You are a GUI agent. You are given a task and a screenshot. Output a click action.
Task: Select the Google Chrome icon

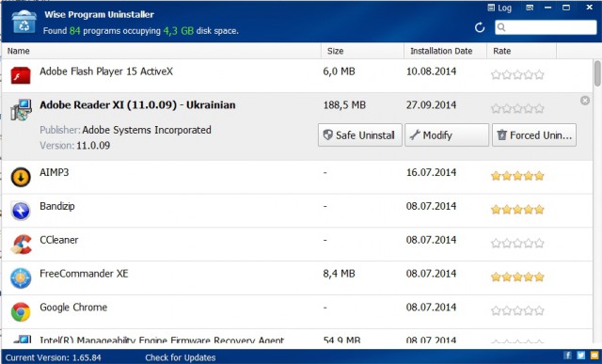click(x=21, y=311)
